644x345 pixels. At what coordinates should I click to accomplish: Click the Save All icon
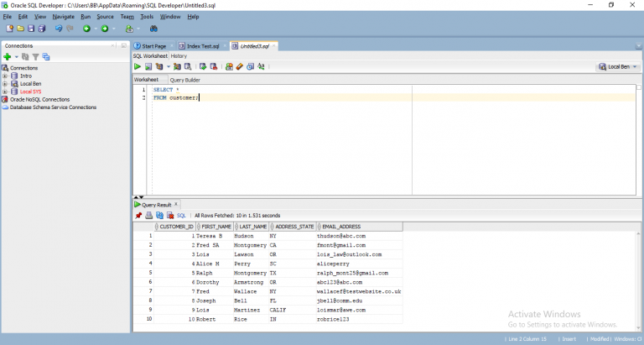41,29
